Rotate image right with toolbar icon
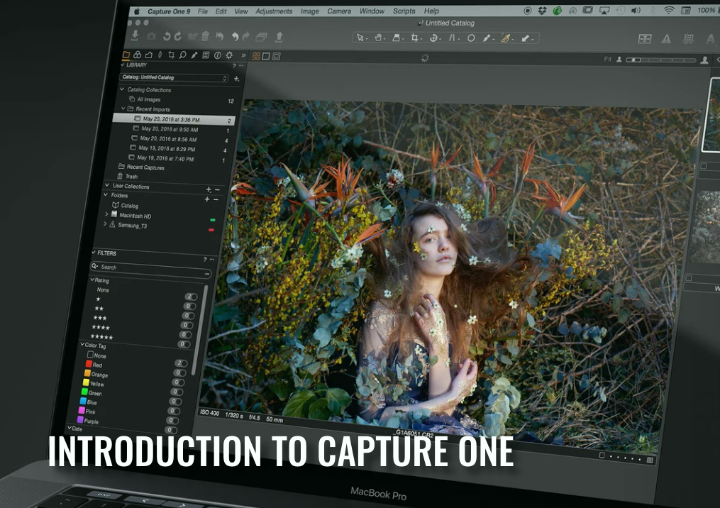 tap(178, 36)
